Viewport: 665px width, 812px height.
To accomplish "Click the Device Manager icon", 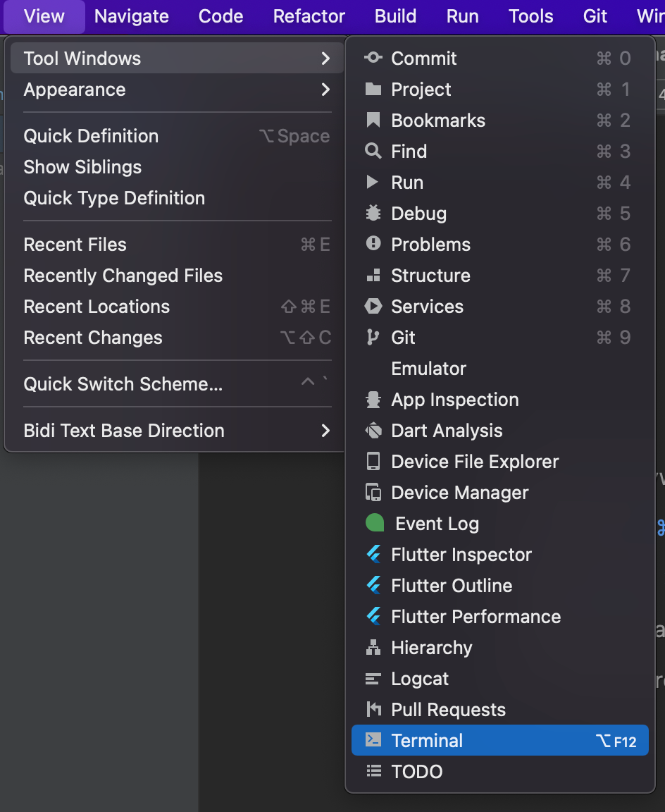I will coord(373,493).
